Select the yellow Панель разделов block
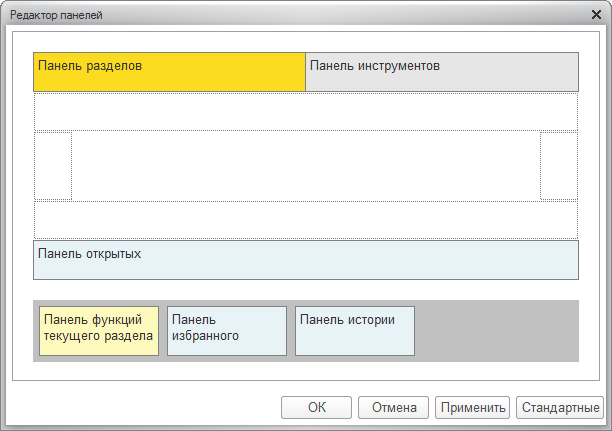The image size is (612, 431). 169,72
